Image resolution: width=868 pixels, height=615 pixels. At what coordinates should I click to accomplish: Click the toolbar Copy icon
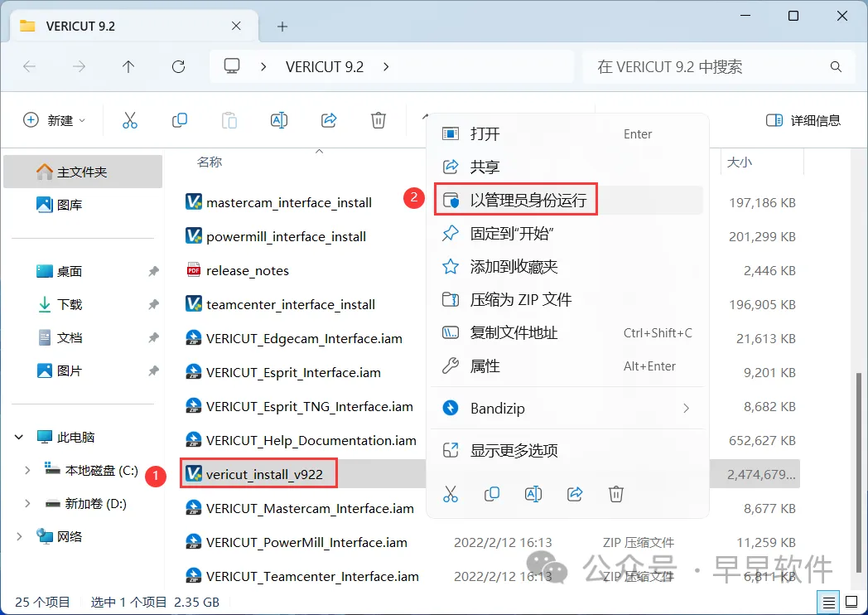point(180,120)
